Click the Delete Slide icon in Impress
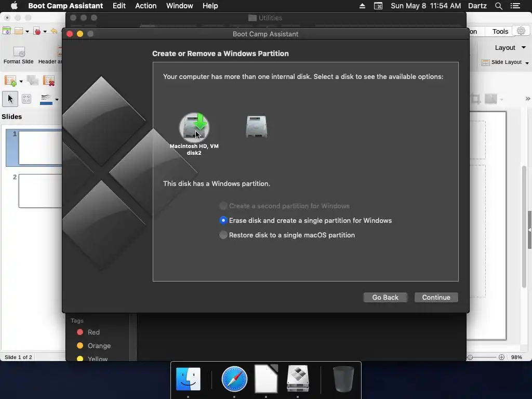 [49, 81]
